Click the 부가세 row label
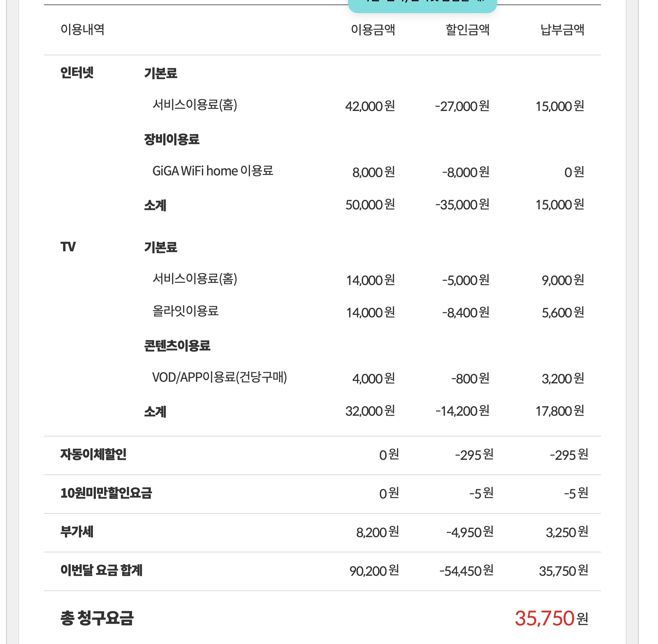 click(77, 532)
